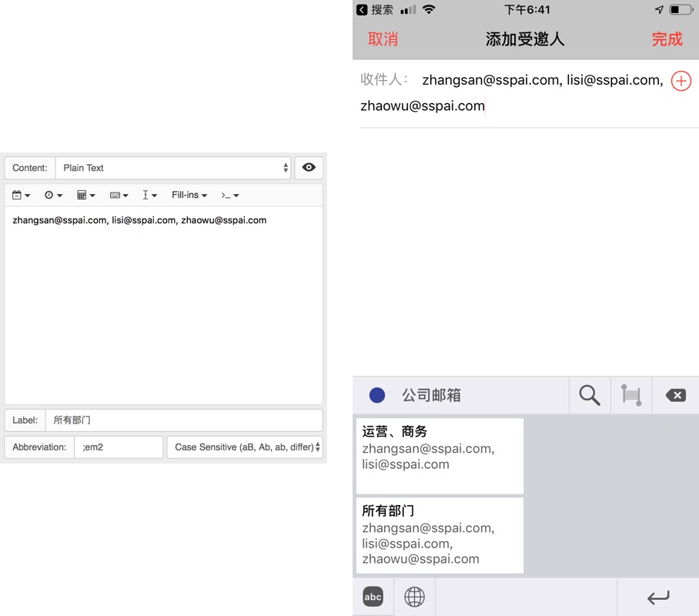
Task: Open the keyboard key macro menu
Action: [x=119, y=196]
